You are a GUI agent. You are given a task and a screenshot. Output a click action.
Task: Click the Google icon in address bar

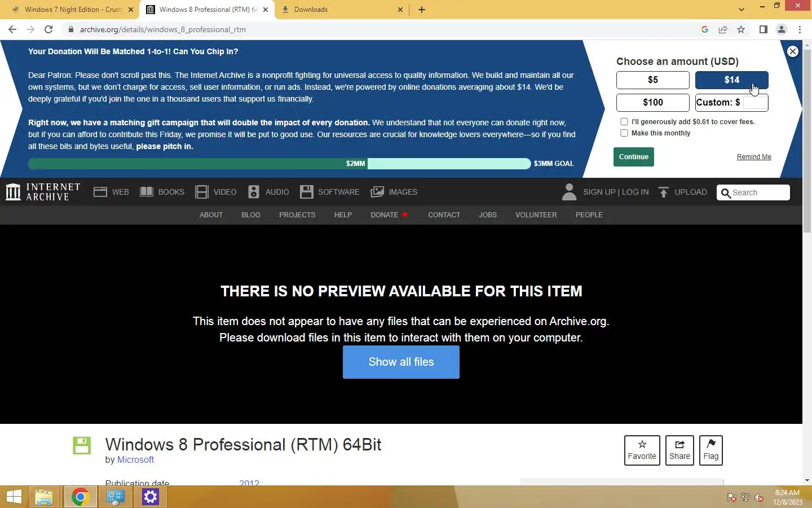[705, 29]
